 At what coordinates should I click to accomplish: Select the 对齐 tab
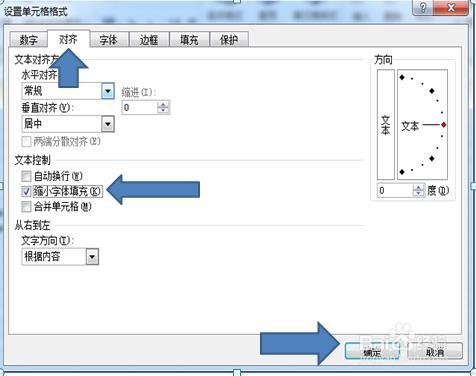point(68,39)
